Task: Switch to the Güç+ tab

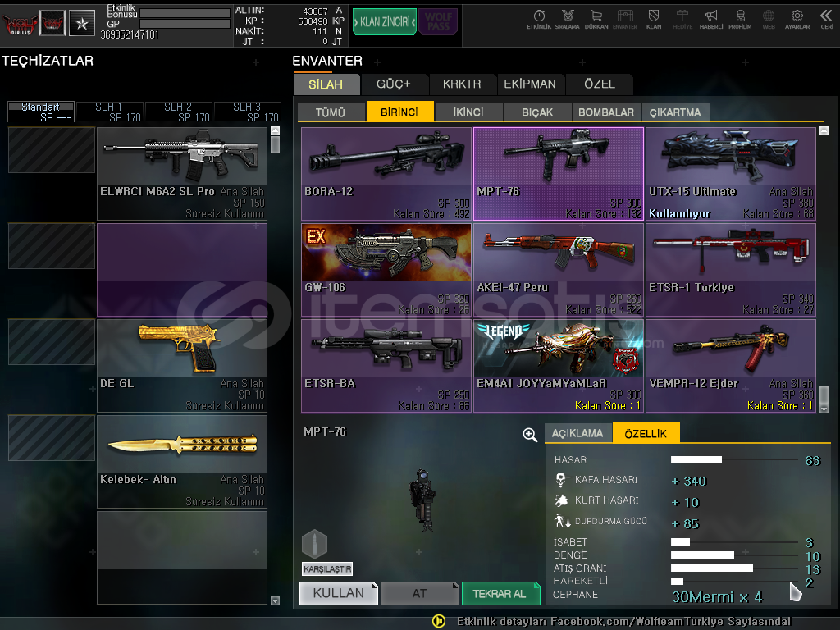Action: pos(394,84)
